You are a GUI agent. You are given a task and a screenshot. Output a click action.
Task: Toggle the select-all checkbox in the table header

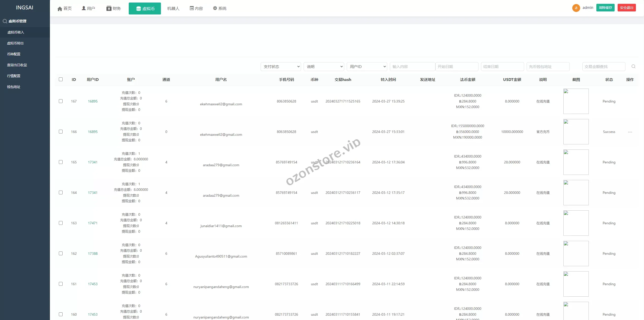tap(61, 79)
